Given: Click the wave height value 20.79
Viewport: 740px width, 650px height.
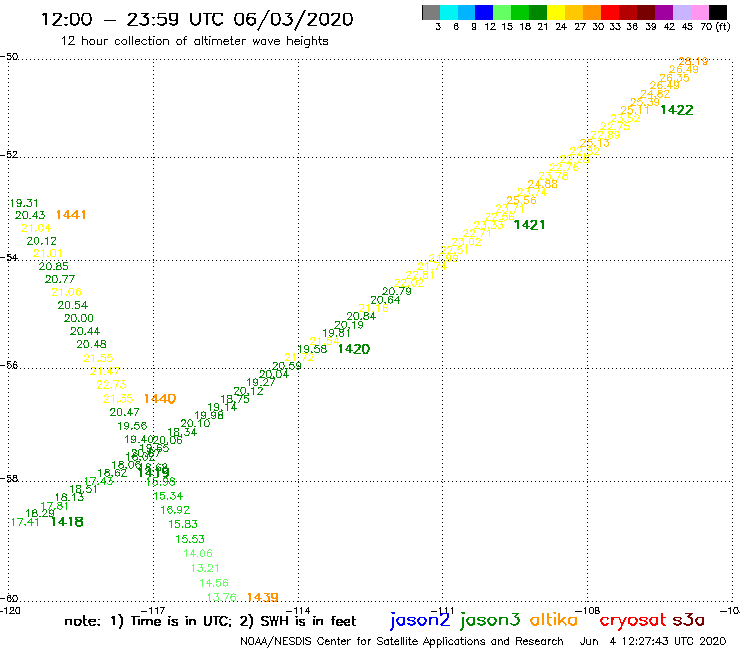Looking at the screenshot, I should click(x=397, y=291).
